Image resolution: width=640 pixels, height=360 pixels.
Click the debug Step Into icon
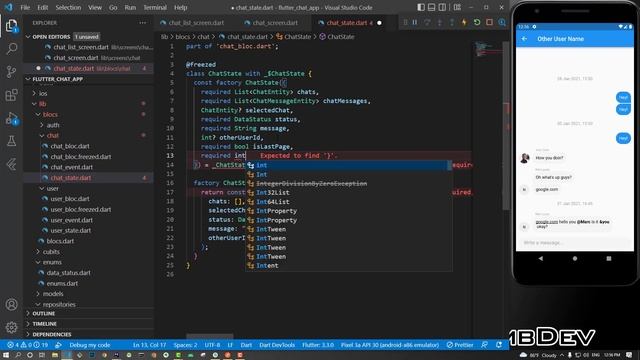(440, 22)
